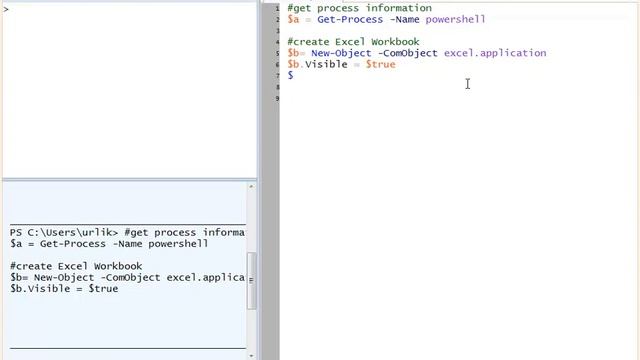Click the scroll-up arrow in the output pane
This screenshot has width=640, height=360.
251,187
